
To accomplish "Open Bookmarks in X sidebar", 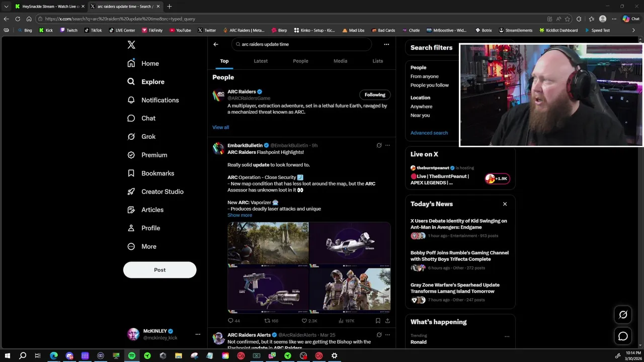I will [151, 173].
